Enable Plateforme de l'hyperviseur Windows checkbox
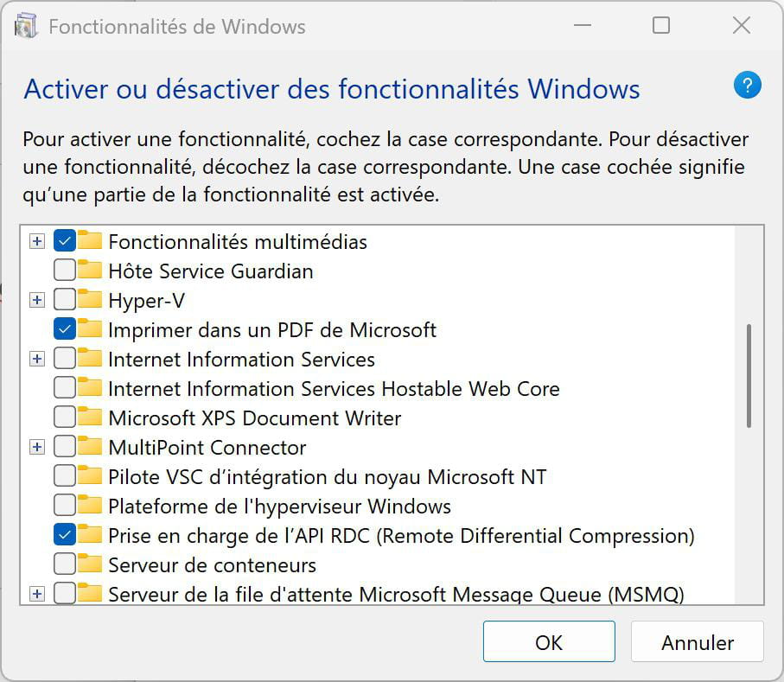This screenshot has width=784, height=682. pyautogui.click(x=65, y=506)
